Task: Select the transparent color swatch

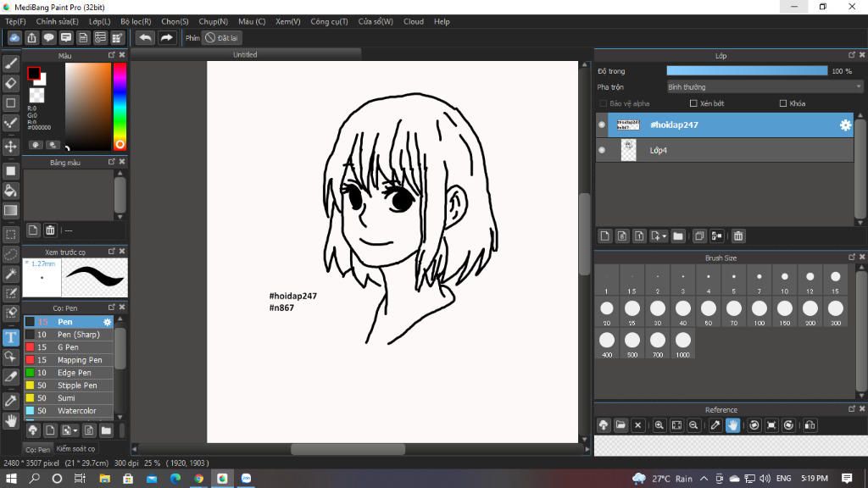Action: coord(36,95)
